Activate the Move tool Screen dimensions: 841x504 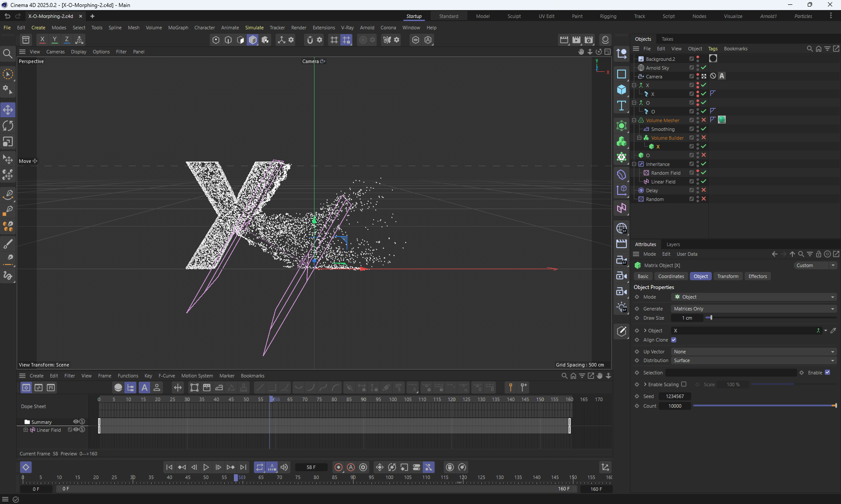(x=8, y=110)
